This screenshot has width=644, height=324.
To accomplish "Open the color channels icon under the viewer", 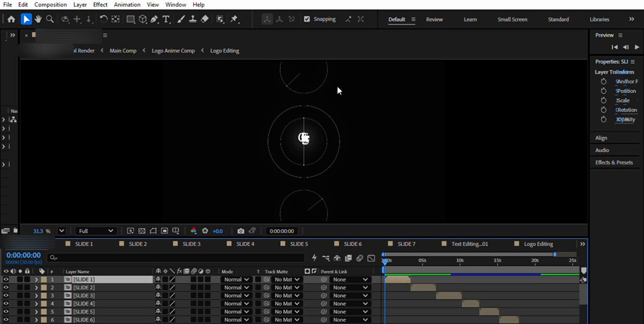I will click(x=194, y=231).
